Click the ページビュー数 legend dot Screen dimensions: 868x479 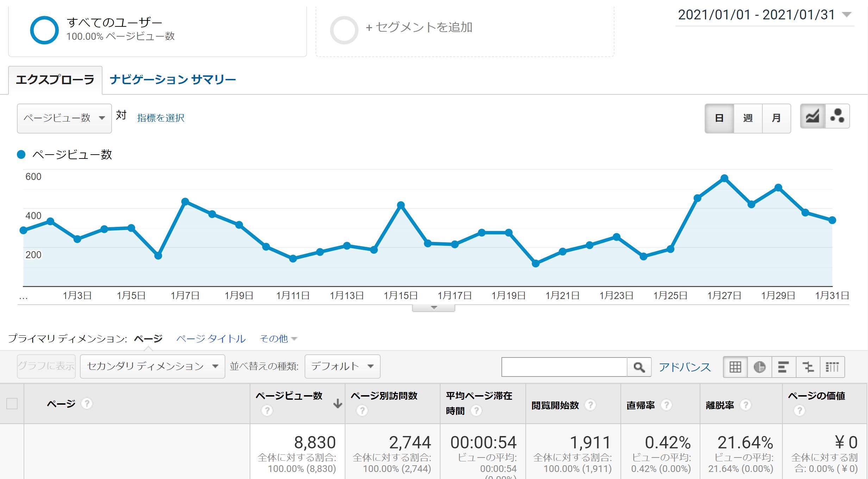(21, 155)
